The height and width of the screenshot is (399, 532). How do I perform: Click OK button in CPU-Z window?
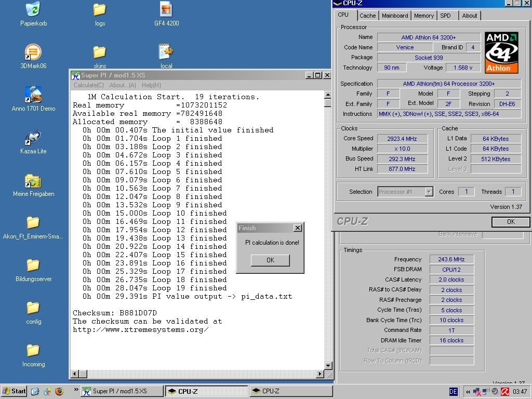click(511, 221)
